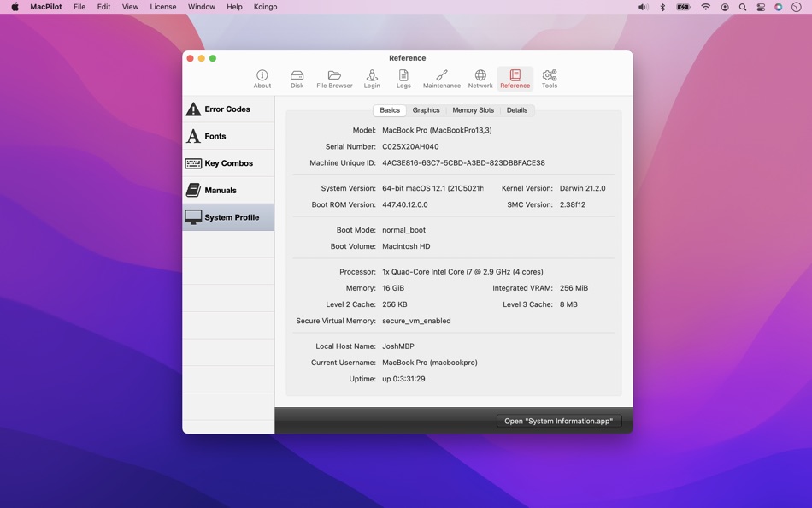The image size is (812, 508).
Task: Open the Help menu
Action: click(234, 7)
